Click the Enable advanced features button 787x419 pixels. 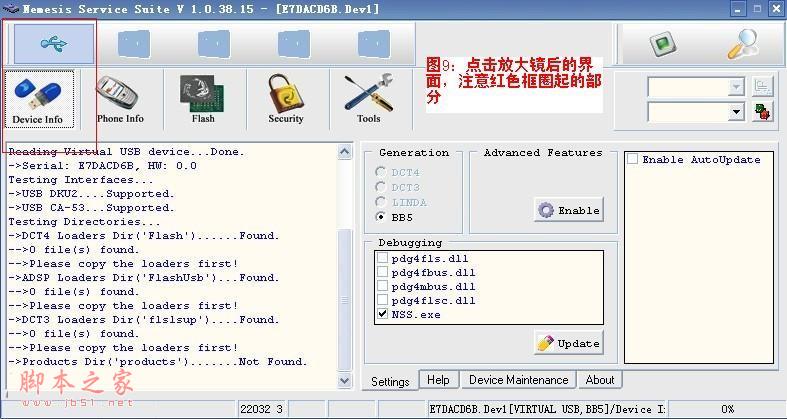(569, 210)
